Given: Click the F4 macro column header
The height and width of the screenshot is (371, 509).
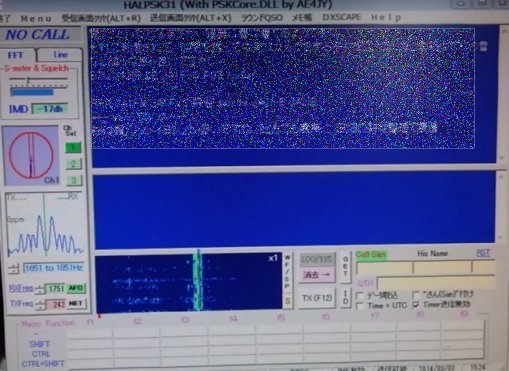Looking at the screenshot, I should (x=233, y=319).
